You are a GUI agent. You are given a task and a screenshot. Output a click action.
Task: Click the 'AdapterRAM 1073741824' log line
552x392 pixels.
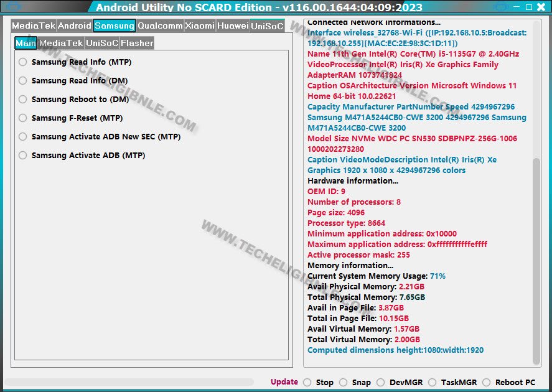click(x=355, y=75)
